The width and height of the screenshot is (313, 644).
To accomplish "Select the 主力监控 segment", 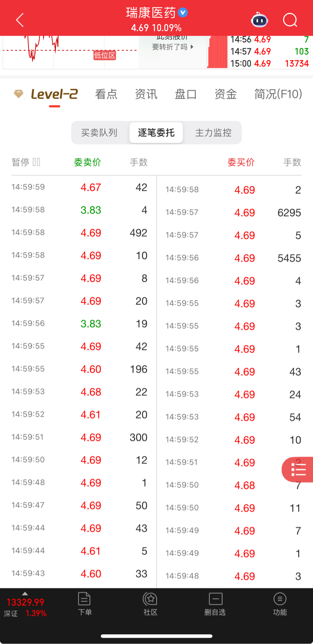I will pos(213,133).
